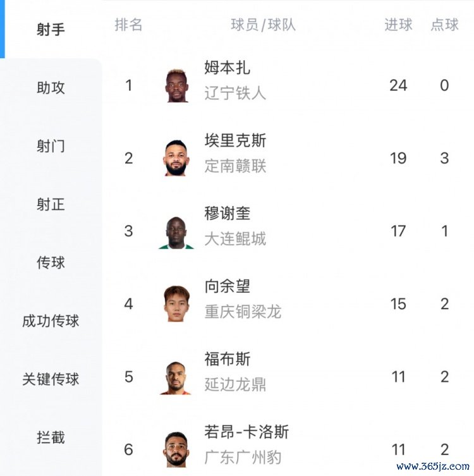
Task: Switch to 射正 stats tab
Action: pos(51,204)
